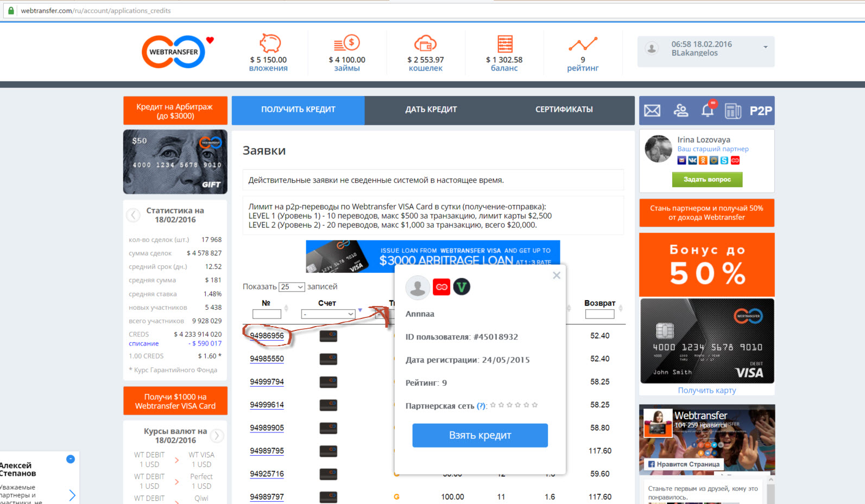
Task: Sort by № column arrows
Action: point(286,309)
